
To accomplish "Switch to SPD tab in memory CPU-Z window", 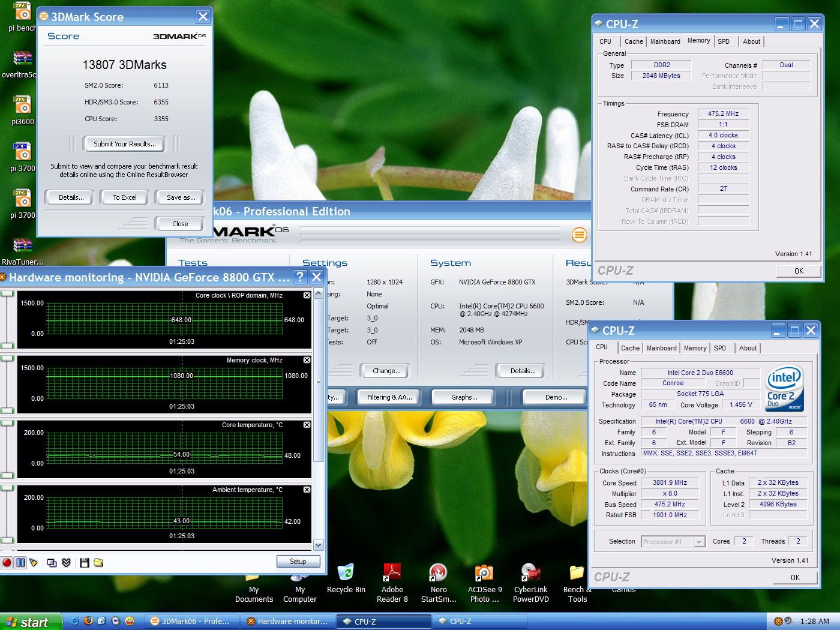I will coord(724,41).
